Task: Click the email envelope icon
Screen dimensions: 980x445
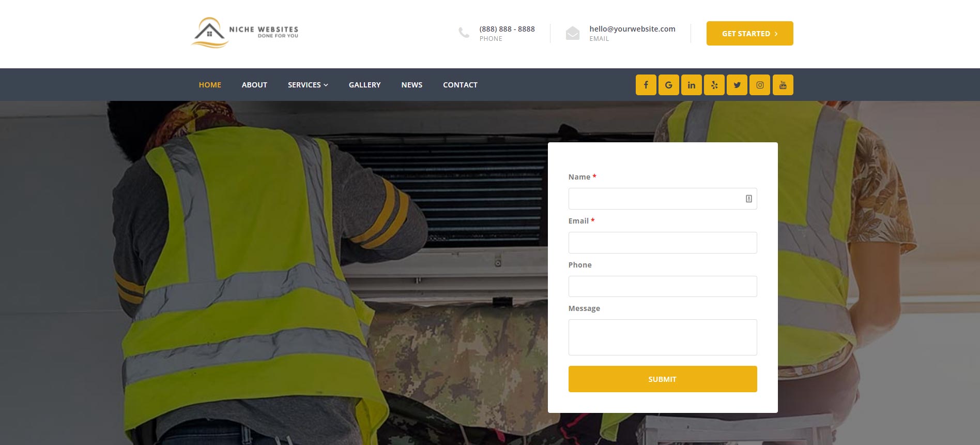Action: click(572, 33)
